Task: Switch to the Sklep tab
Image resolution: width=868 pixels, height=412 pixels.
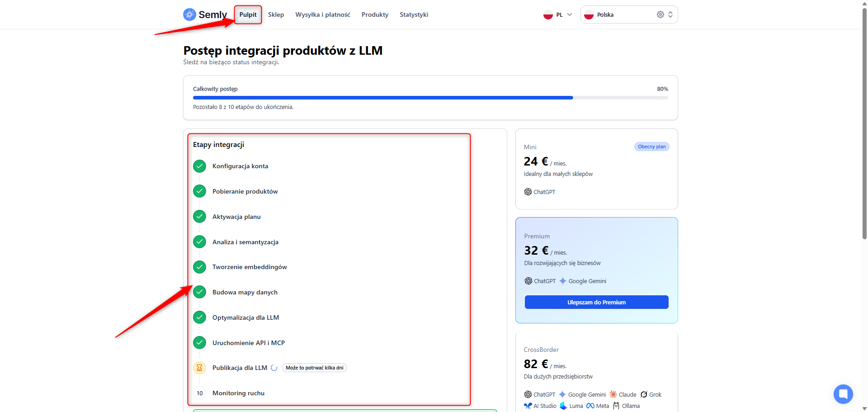Action: point(276,14)
